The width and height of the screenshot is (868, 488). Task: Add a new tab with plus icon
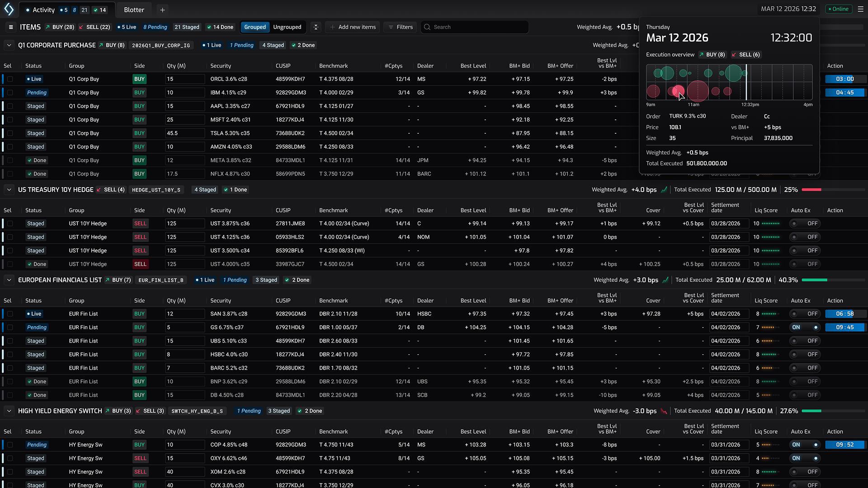tap(162, 10)
